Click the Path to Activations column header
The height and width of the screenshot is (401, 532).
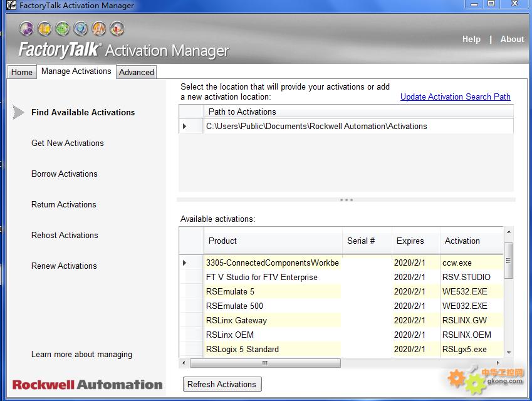pos(358,112)
